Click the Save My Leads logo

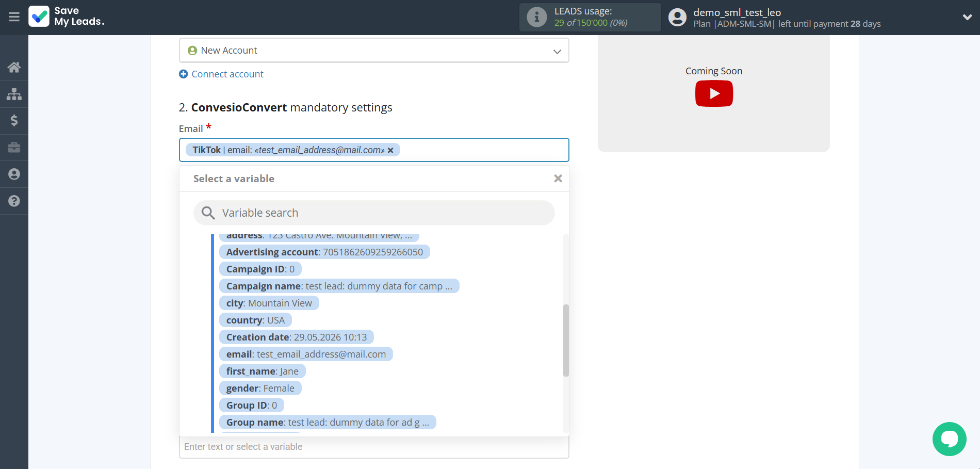pos(67,17)
